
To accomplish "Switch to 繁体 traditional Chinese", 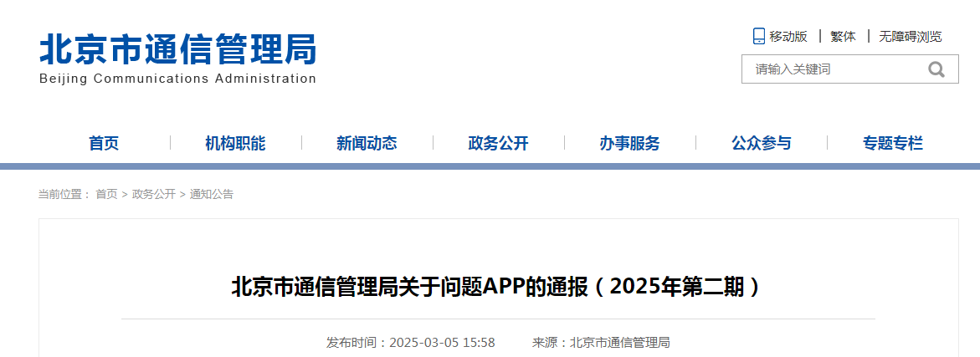I will [x=843, y=36].
